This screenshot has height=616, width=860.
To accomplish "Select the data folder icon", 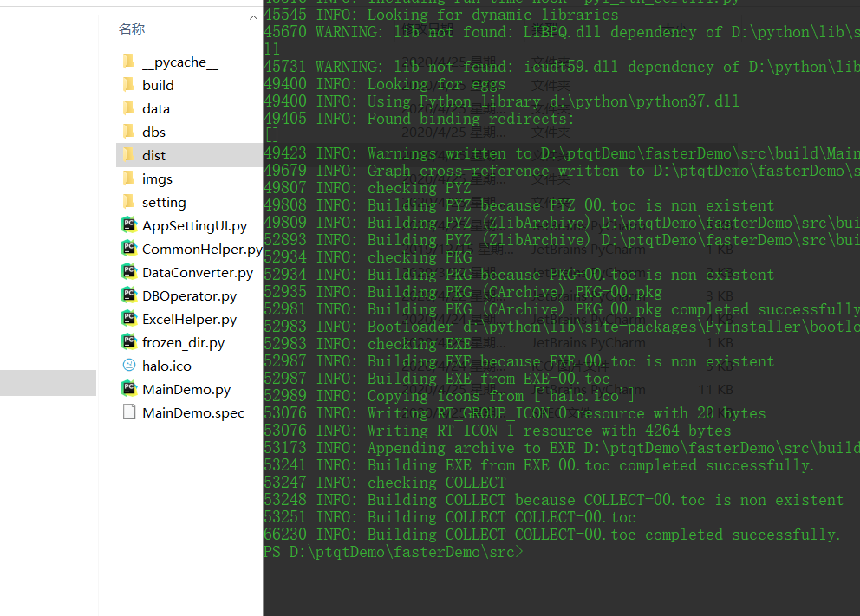I will pyautogui.click(x=129, y=108).
